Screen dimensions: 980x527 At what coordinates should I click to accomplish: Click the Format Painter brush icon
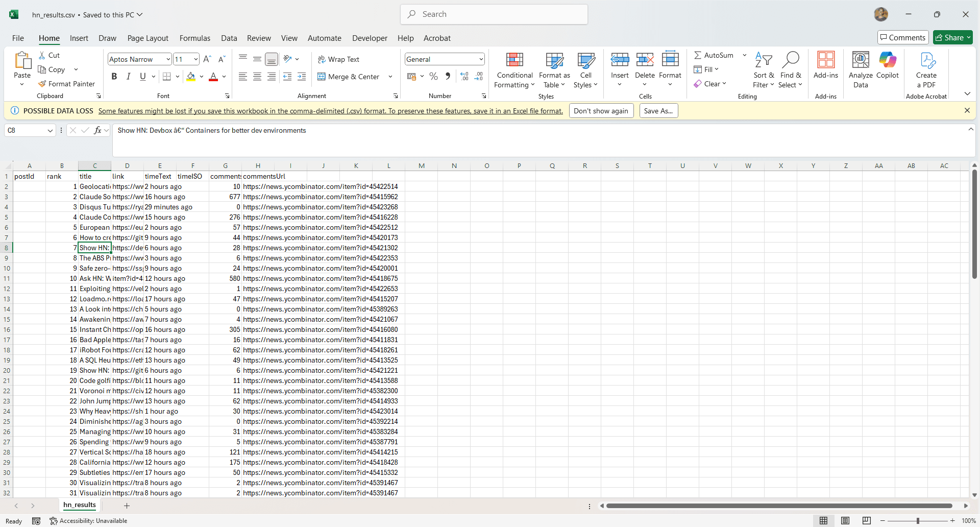pos(42,84)
